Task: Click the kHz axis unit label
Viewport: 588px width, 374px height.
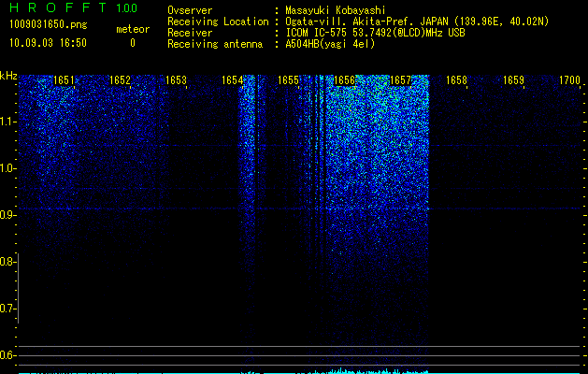Action: coord(8,76)
